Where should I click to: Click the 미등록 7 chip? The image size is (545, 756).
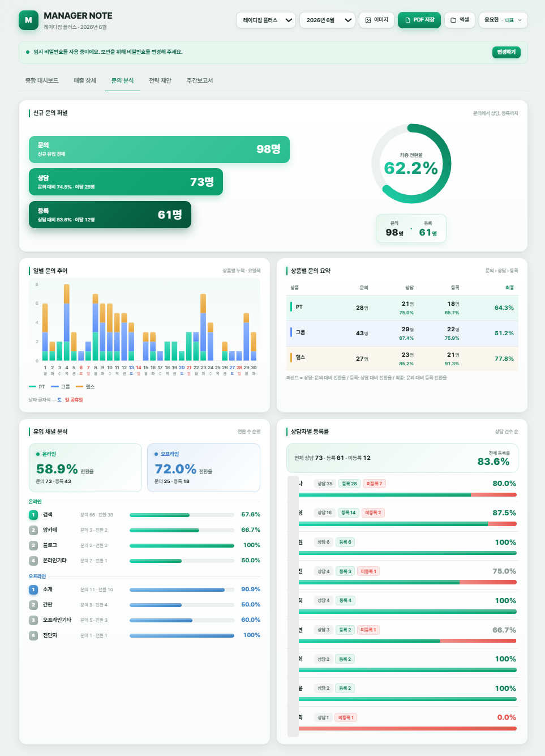pyautogui.click(x=374, y=484)
